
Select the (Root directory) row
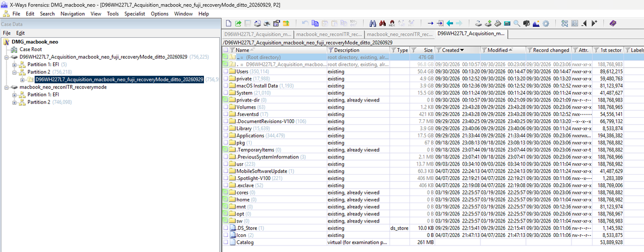tap(432, 57)
